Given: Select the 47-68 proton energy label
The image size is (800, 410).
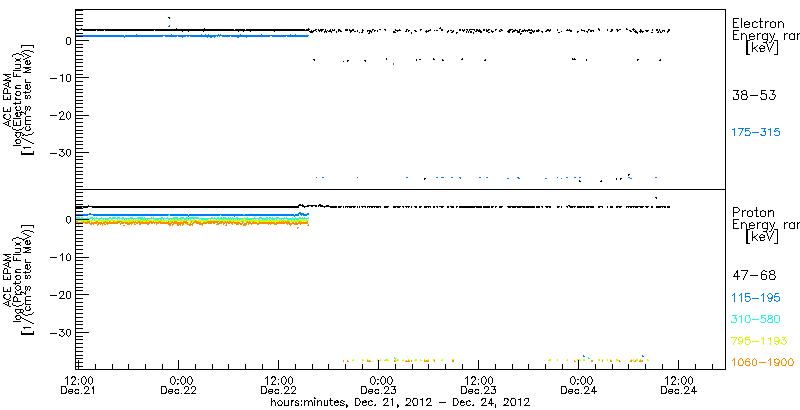Looking at the screenshot, I should (754, 276).
